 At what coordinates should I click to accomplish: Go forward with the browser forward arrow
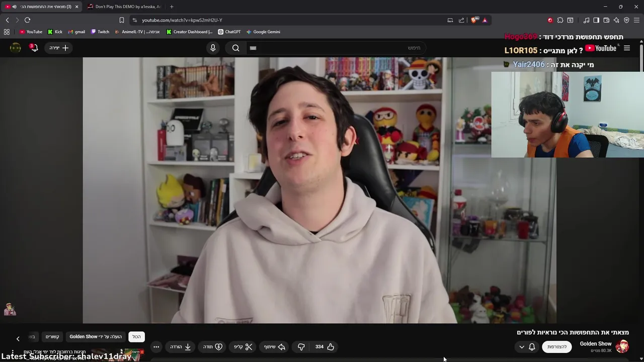[17, 20]
